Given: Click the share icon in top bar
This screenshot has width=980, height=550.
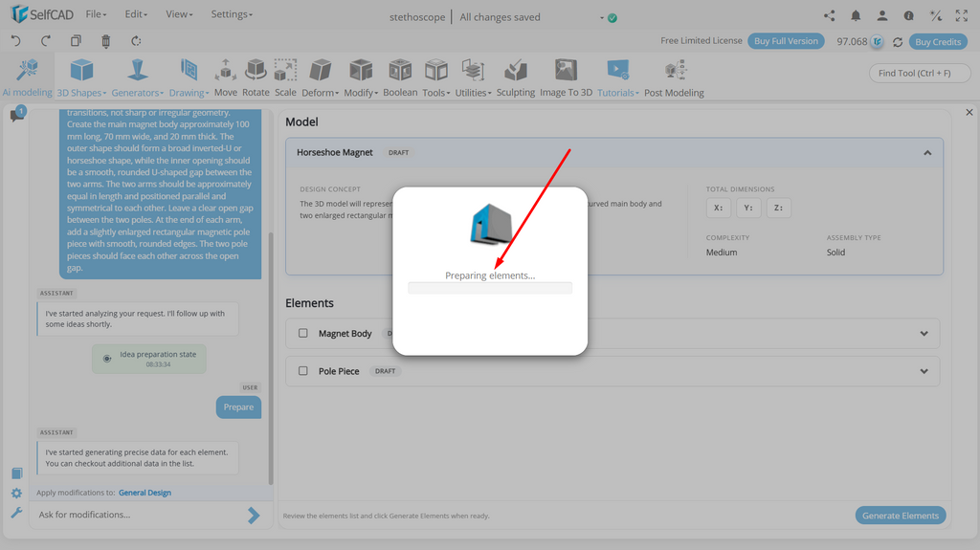Looking at the screenshot, I should tap(830, 16).
